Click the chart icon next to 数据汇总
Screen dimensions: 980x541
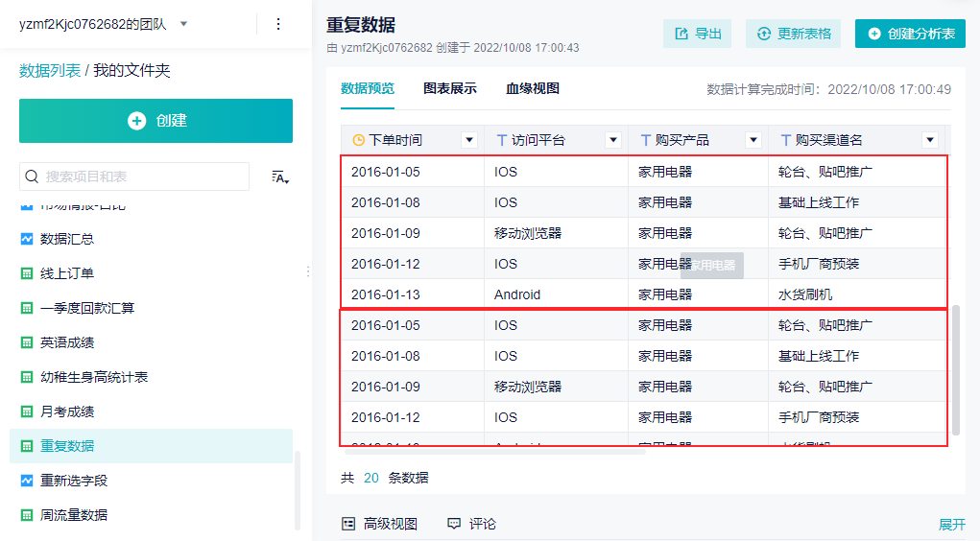27,239
